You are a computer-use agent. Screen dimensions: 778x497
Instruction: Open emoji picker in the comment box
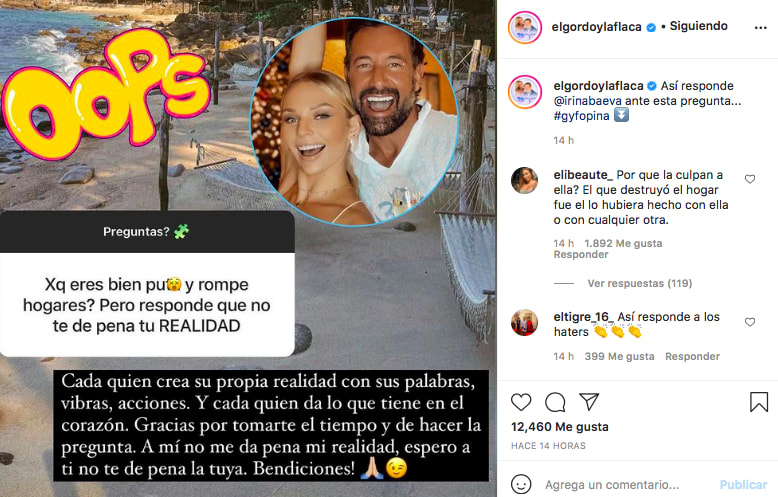(521, 484)
